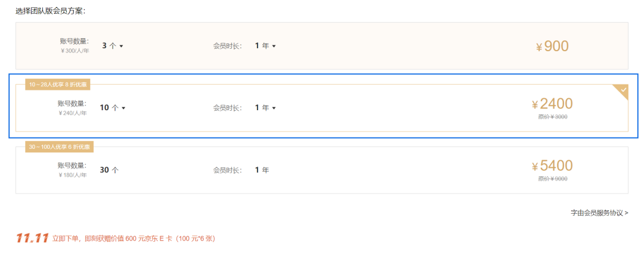Click the 30~100人优享 6 折优惠 badge

pos(59,146)
